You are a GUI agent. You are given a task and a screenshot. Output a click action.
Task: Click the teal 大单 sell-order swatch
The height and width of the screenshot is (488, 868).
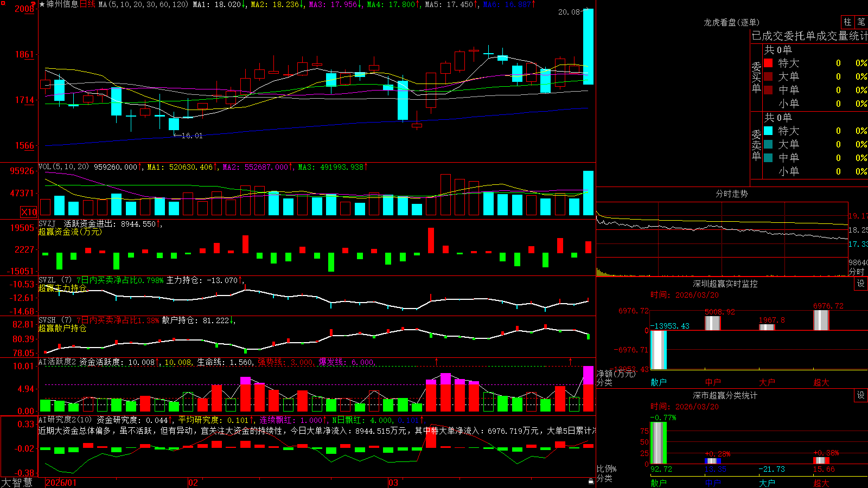coord(768,144)
